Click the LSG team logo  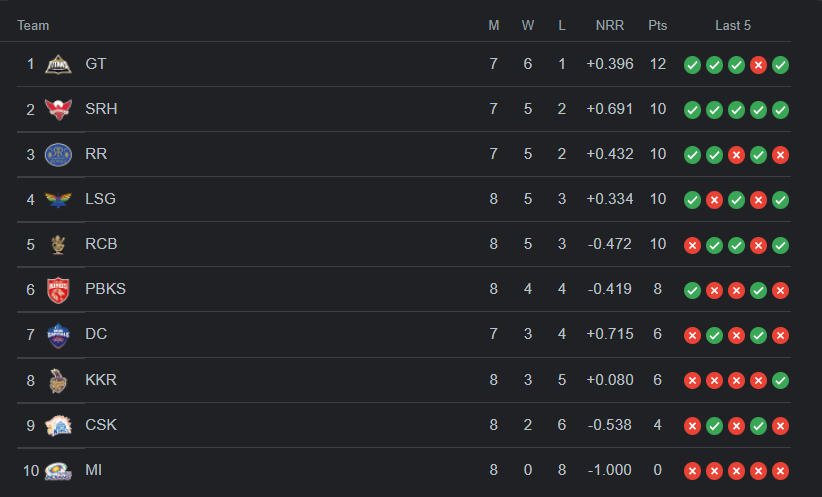(59, 199)
